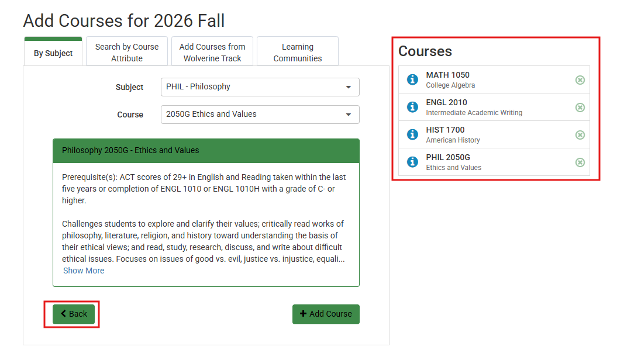The width and height of the screenshot is (641, 364).
Task: Open info for PHIL 2050G course
Action: click(412, 162)
